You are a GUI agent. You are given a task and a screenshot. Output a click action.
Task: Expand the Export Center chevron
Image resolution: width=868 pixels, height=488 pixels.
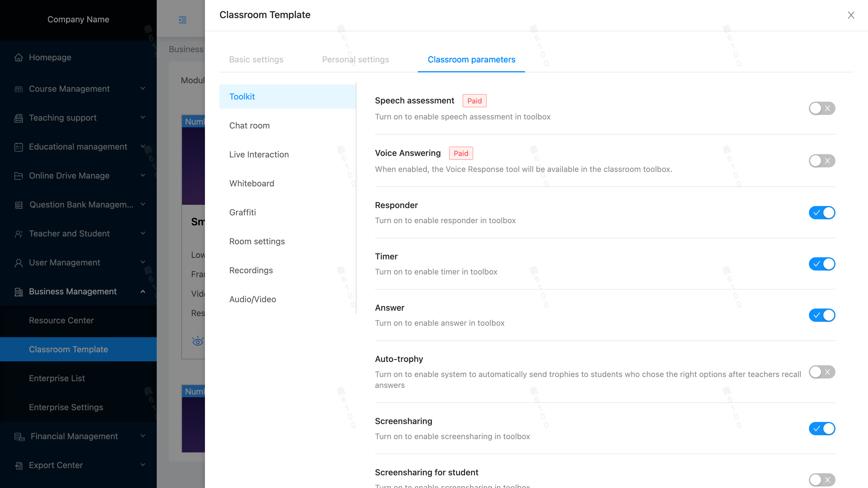click(x=143, y=465)
